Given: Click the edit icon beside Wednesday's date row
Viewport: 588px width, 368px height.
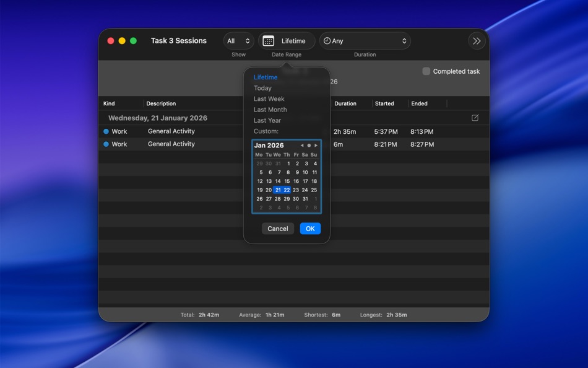Looking at the screenshot, I should click(474, 117).
